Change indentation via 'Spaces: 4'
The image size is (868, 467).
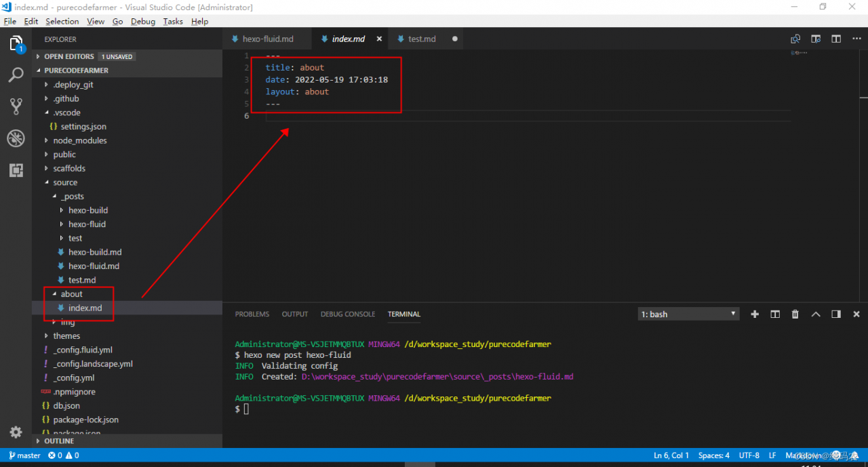click(x=714, y=455)
